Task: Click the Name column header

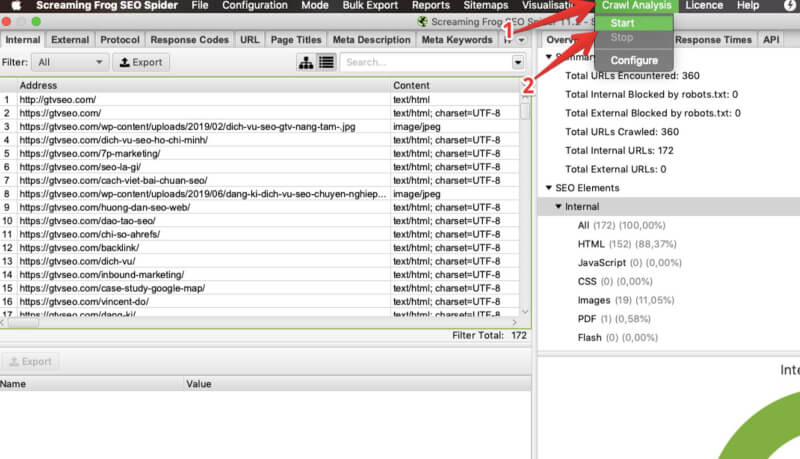Action: coord(92,384)
